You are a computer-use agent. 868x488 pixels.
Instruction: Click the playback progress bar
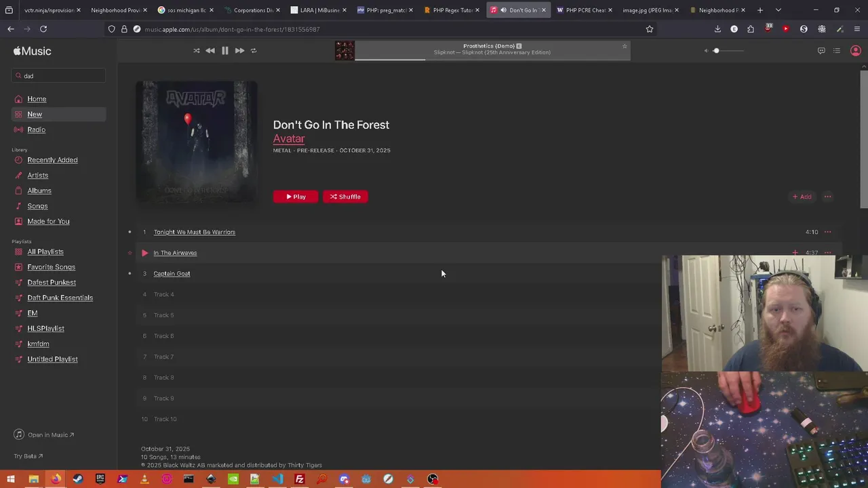point(492,59)
